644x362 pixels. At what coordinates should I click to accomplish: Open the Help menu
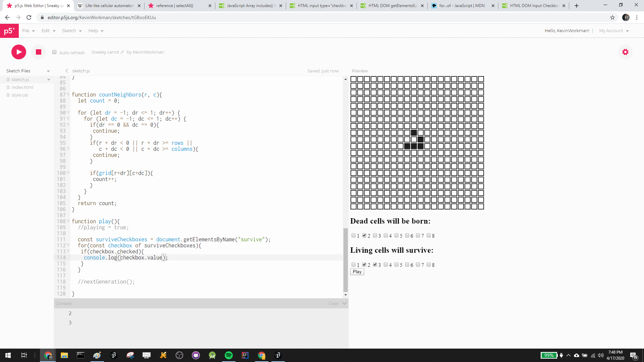[x=96, y=31]
